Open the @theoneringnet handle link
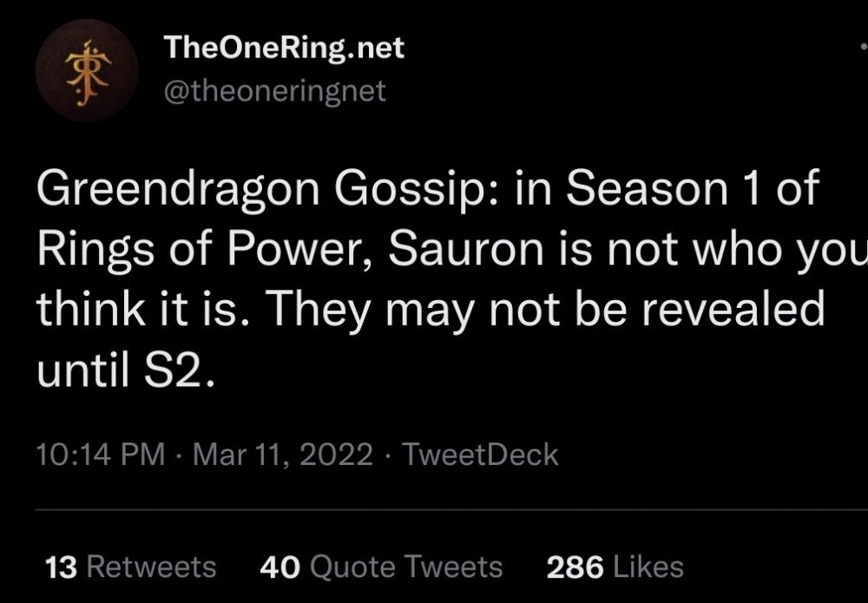The image size is (868, 603). point(274,91)
